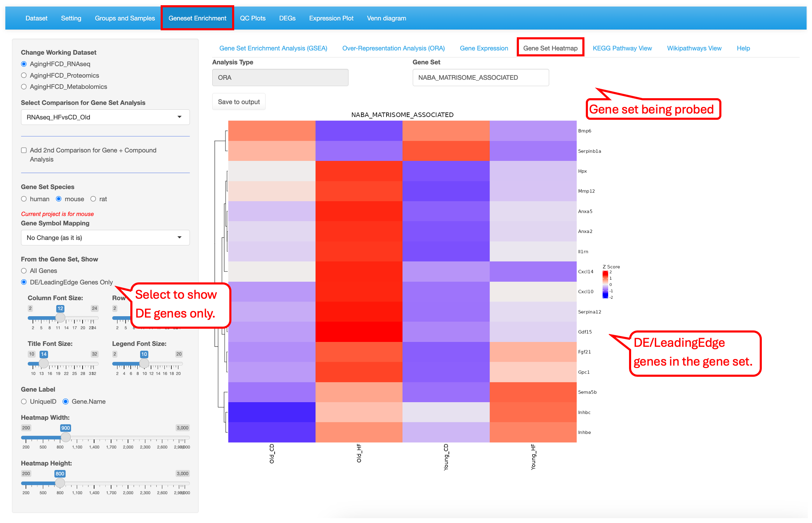Click the Title Font Size slider handle

(x=44, y=364)
